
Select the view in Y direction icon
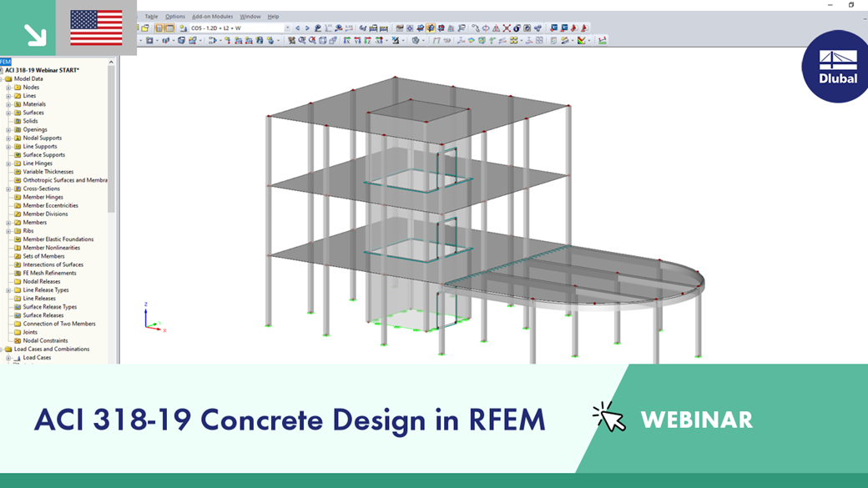[x=357, y=40]
